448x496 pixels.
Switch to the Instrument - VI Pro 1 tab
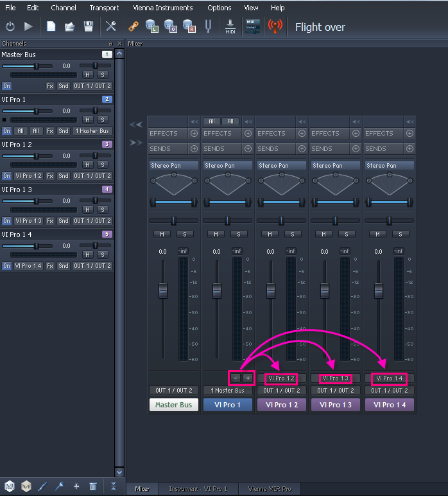point(198,489)
